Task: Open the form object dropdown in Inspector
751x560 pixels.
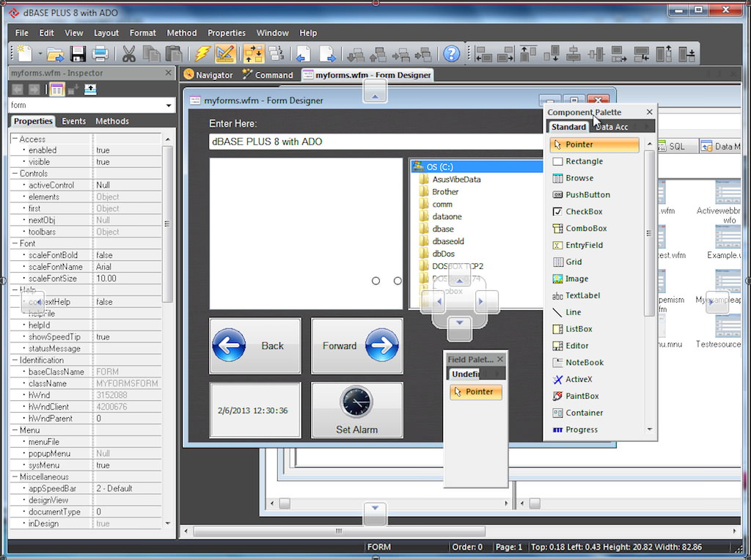Action: (x=169, y=106)
